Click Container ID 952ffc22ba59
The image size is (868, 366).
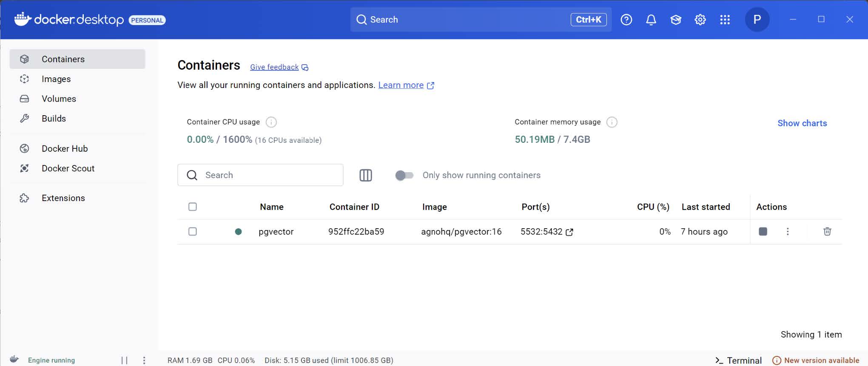[356, 232]
